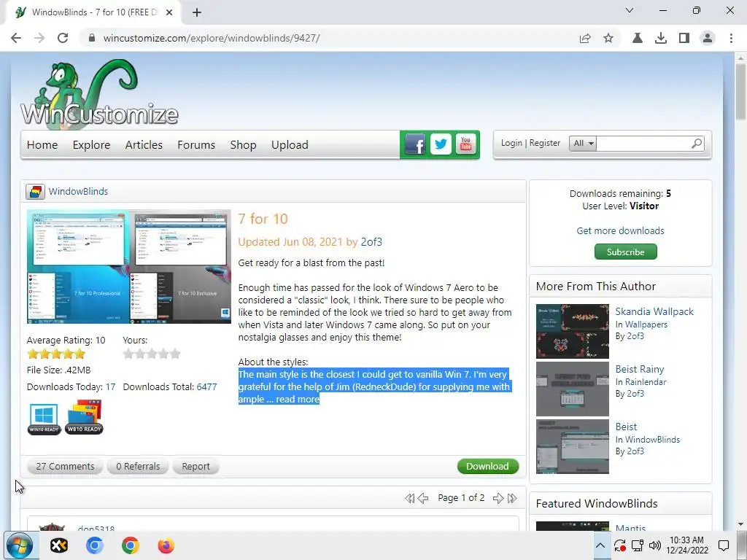Go forward in browser history
This screenshot has width=747, height=560.
[x=39, y=38]
